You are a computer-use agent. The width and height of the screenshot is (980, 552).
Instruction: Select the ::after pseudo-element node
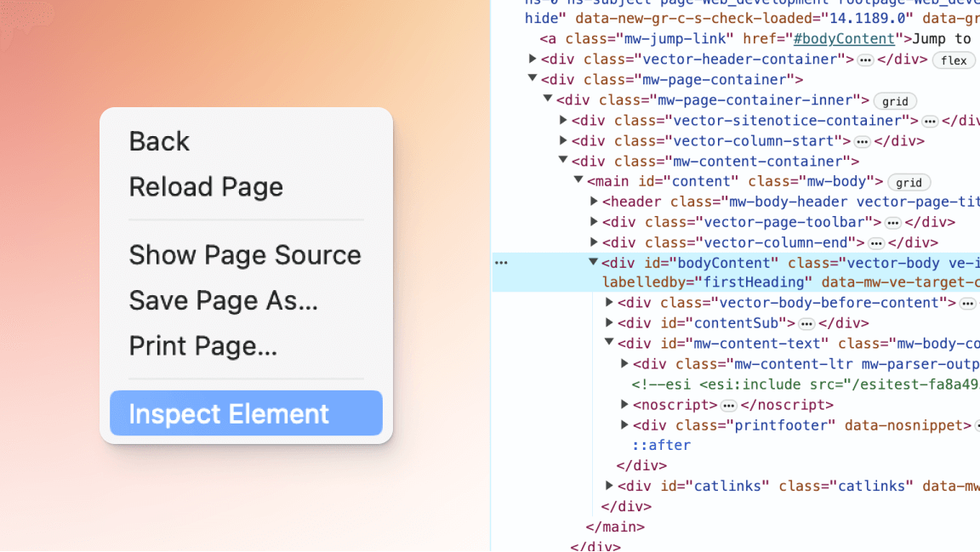(662, 445)
